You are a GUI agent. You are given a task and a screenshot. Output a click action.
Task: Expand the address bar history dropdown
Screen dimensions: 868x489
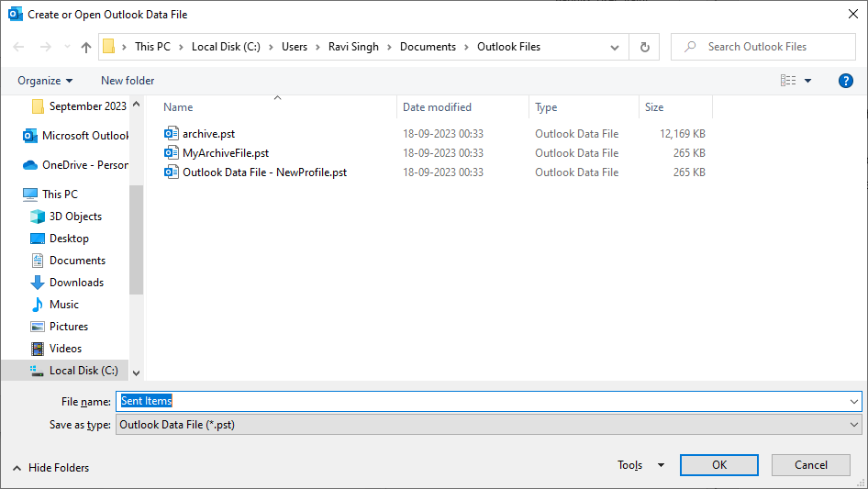[x=615, y=47]
